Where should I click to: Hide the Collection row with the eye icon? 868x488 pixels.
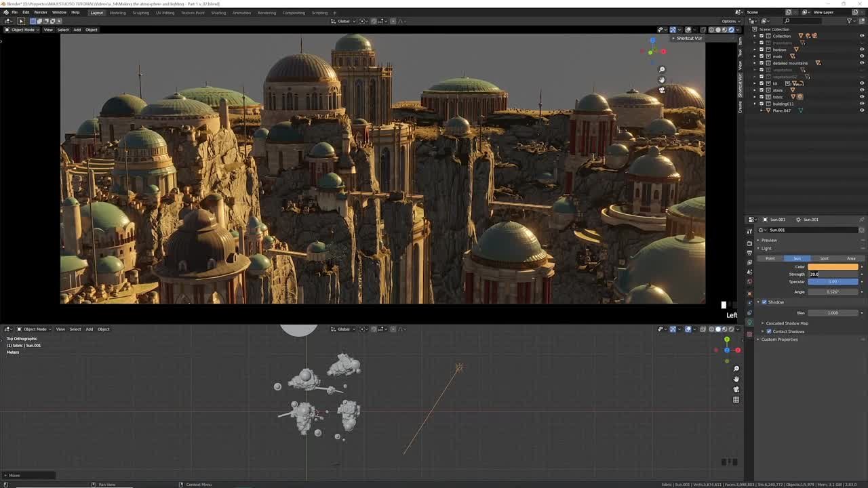(862, 36)
